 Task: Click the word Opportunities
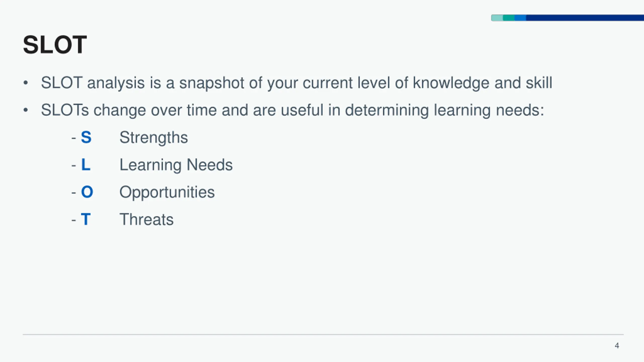[167, 193]
